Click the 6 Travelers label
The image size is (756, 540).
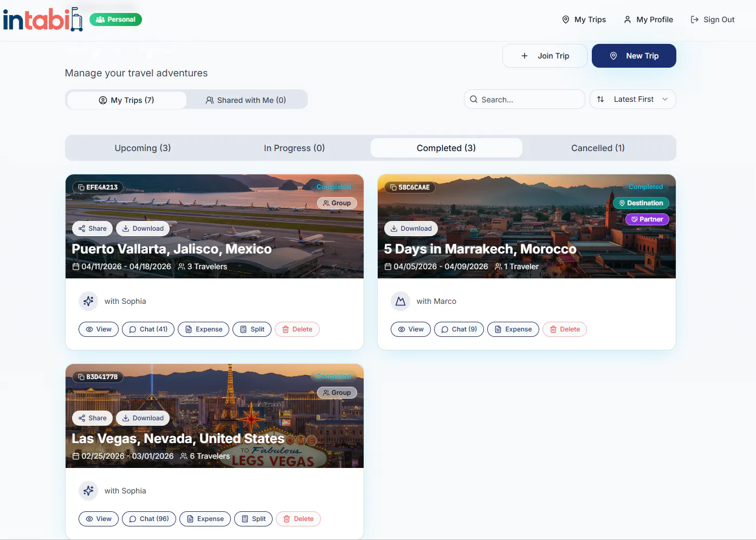(205, 456)
